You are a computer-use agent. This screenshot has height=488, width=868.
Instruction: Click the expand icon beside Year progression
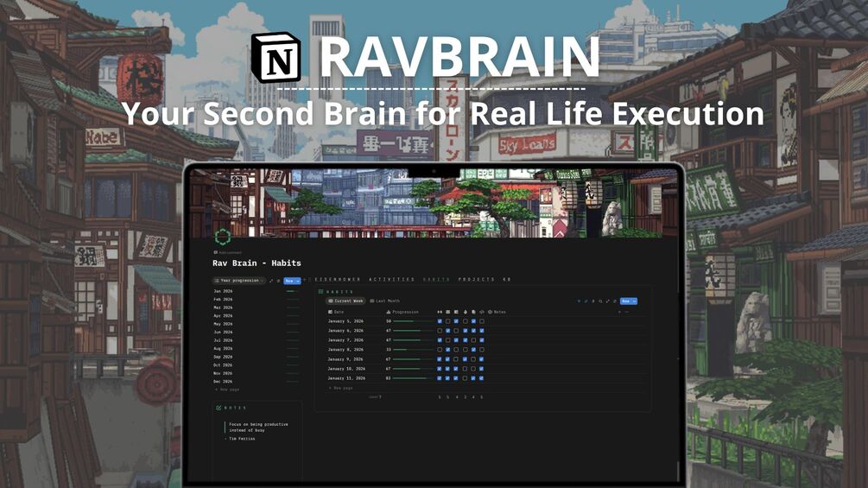coord(270,281)
